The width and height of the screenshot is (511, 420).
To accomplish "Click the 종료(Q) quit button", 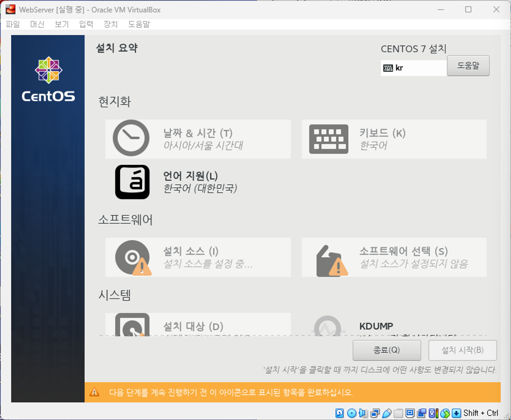I will tap(387, 350).
